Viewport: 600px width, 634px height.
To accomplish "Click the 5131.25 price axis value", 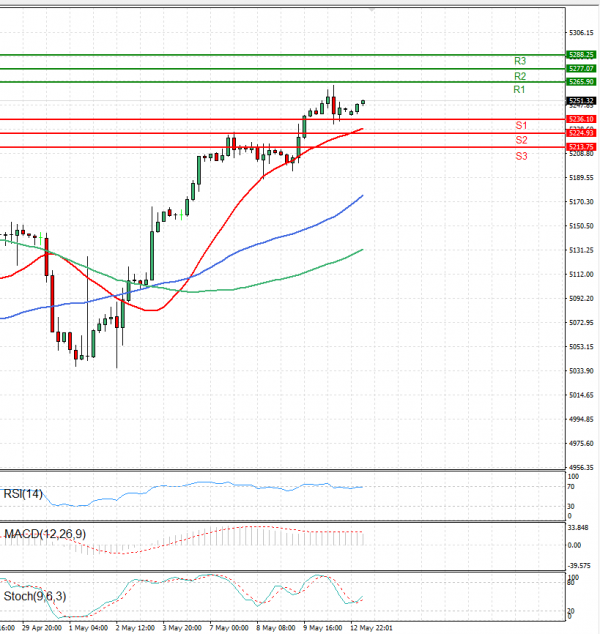I will (x=581, y=250).
